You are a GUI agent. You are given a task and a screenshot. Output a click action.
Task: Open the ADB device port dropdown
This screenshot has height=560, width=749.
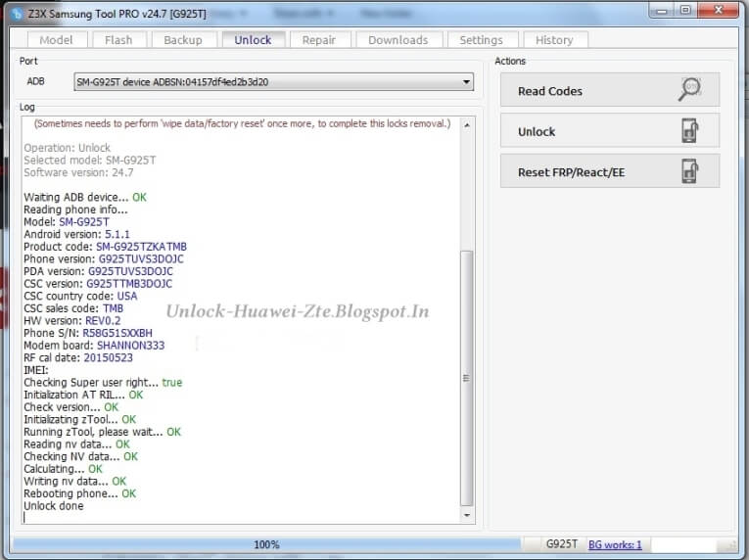[x=274, y=81]
